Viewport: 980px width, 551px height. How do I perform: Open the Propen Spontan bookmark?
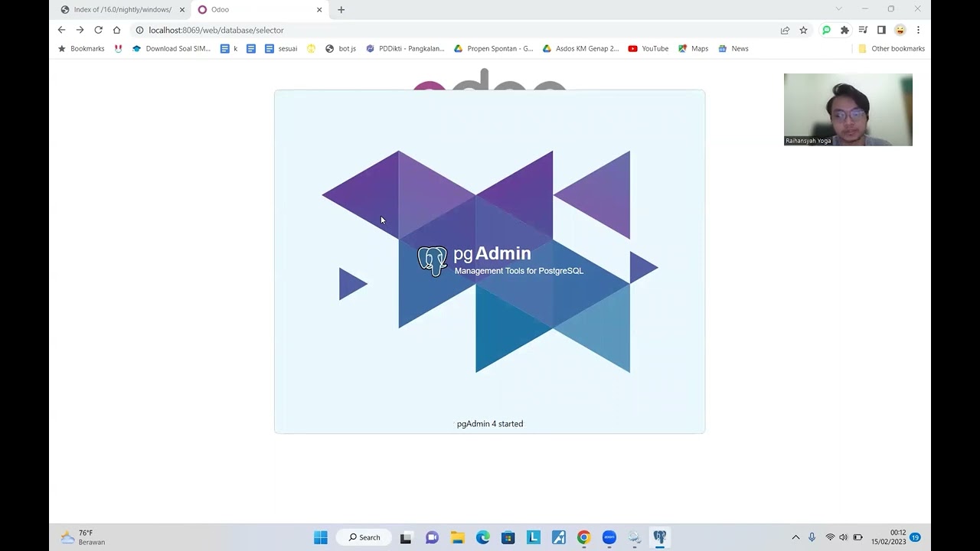(493, 48)
